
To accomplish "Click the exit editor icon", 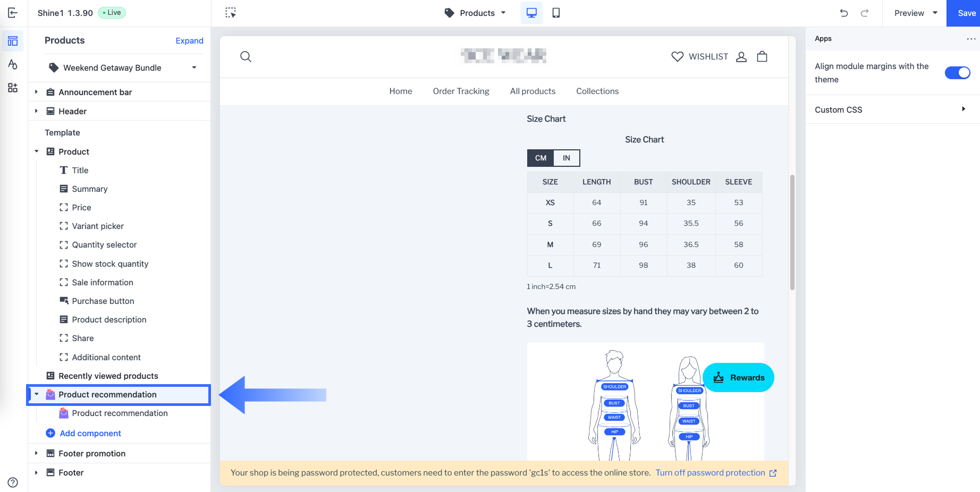I will click(13, 13).
